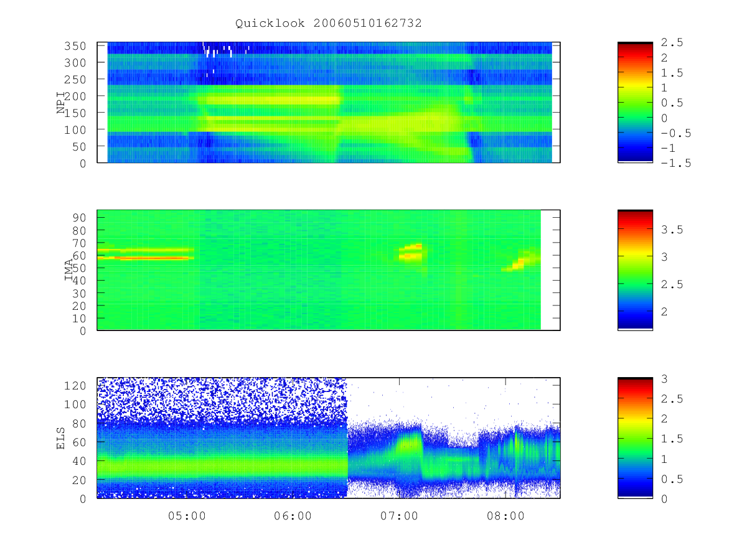Click the IMA axis label

(68, 270)
